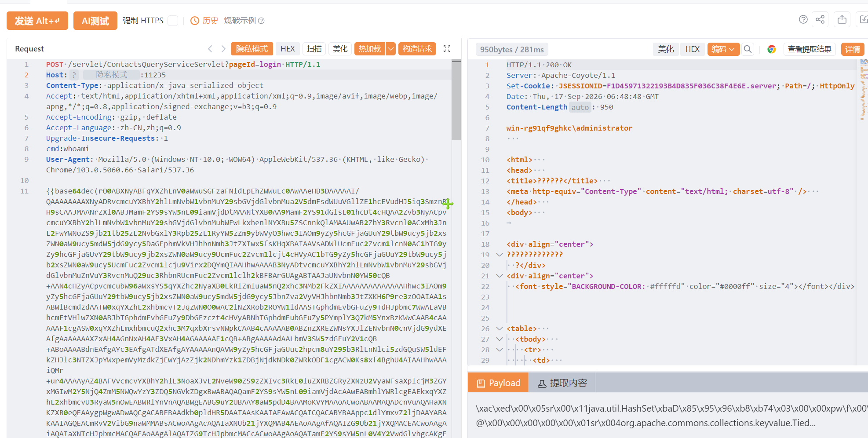Click the question mark icon beside Host
Image resolution: width=868 pixels, height=438 pixels.
(x=74, y=75)
